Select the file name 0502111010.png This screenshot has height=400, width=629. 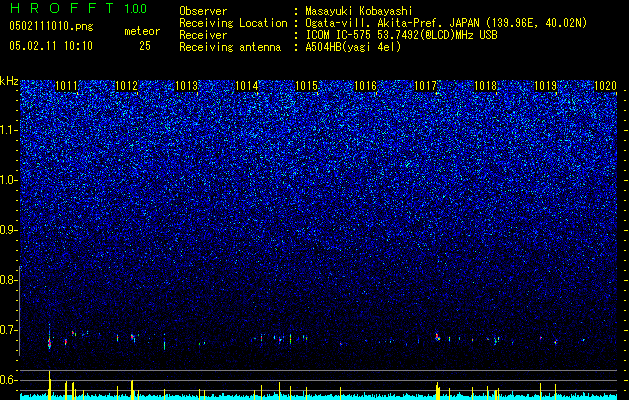51,26
